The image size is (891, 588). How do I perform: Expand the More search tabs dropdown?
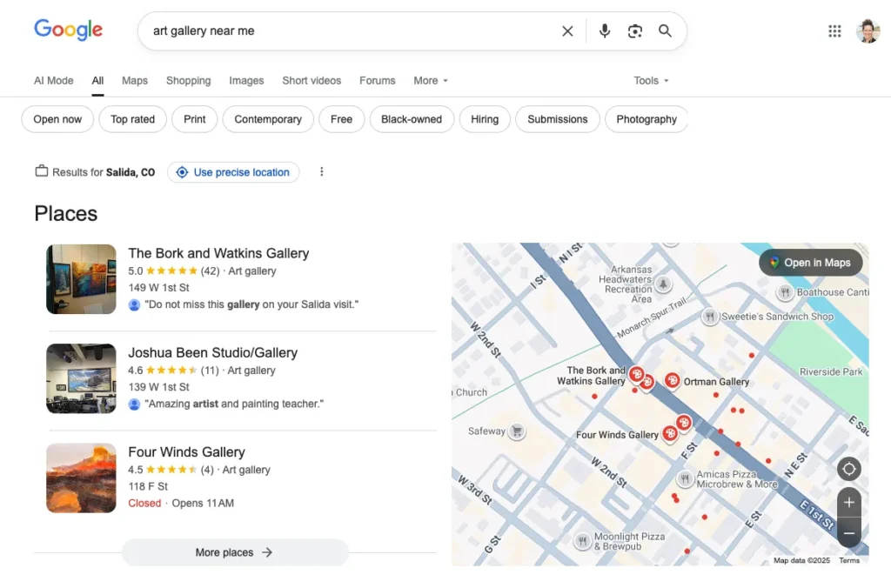[x=431, y=81]
